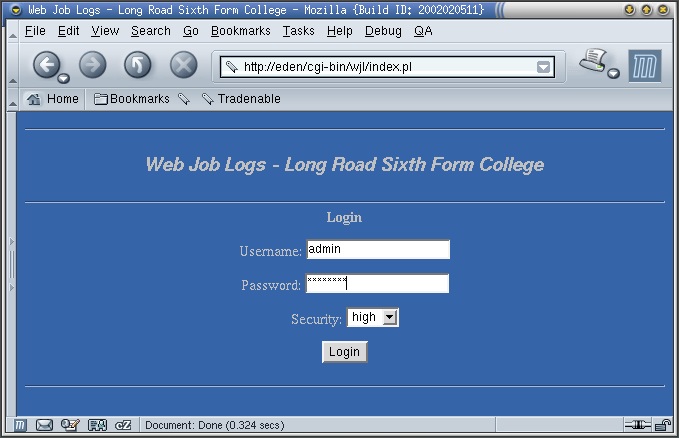Open ChatZilla cZ icon in status bar
The height and width of the screenshot is (438, 679).
[x=123, y=425]
